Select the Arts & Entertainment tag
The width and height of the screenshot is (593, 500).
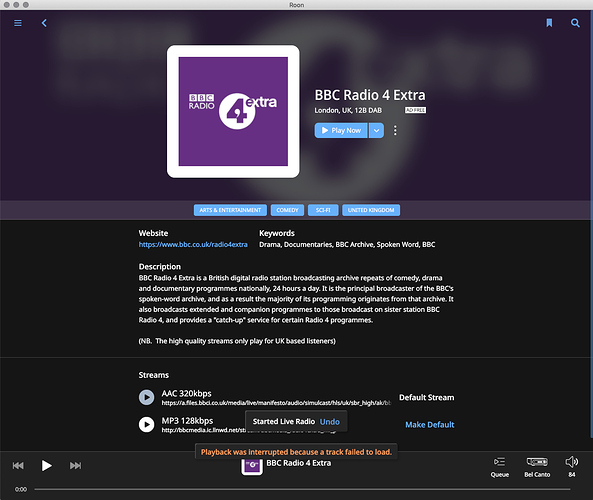click(x=230, y=210)
